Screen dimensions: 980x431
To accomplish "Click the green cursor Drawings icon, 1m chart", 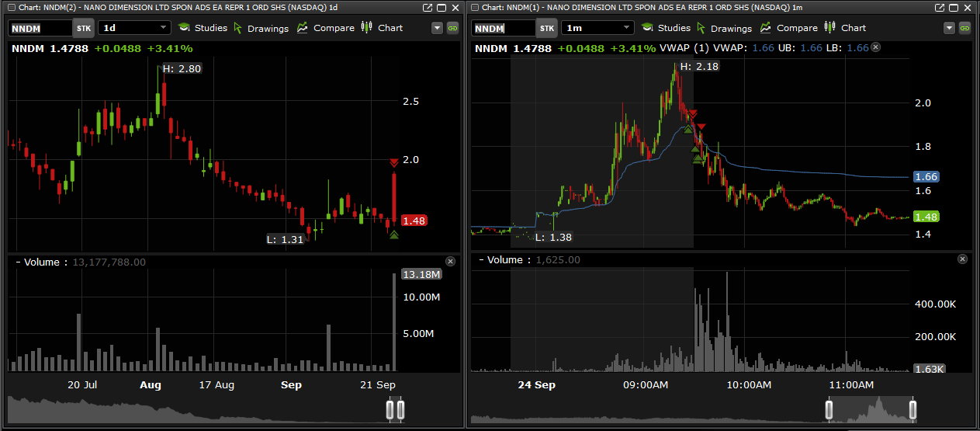I will tap(701, 28).
